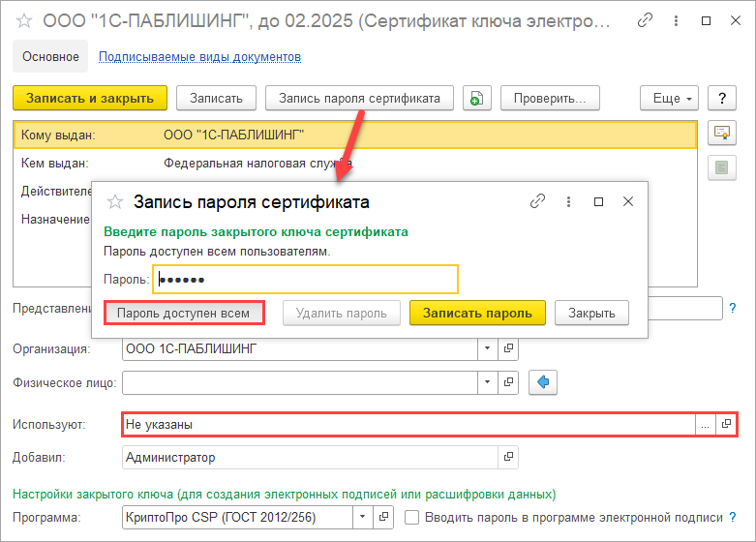Expand Программа dropdown list

point(363,517)
